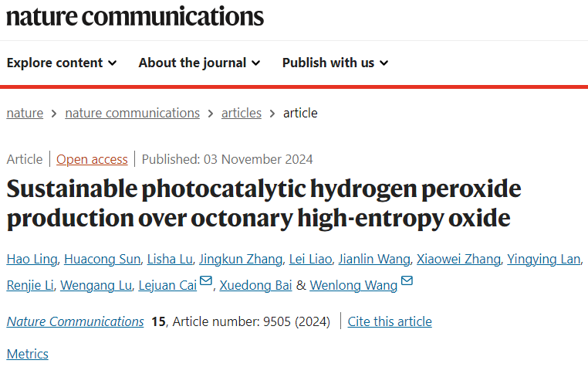Image resolution: width=588 pixels, height=367 pixels.
Task: Go to the nature breadcrumb link
Action: point(25,113)
